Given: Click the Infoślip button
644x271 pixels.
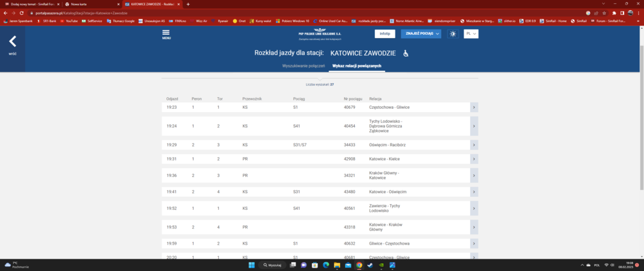Looking at the screenshot, I should pyautogui.click(x=384, y=33).
